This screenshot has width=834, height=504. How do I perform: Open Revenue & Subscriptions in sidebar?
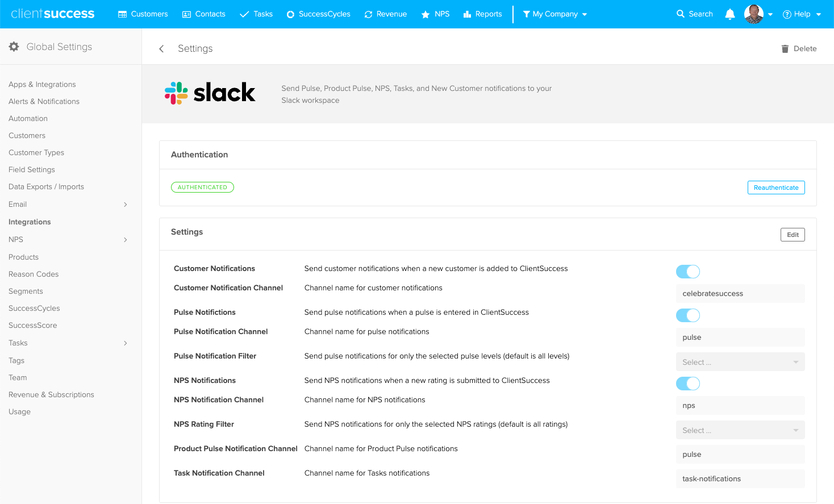[51, 394]
